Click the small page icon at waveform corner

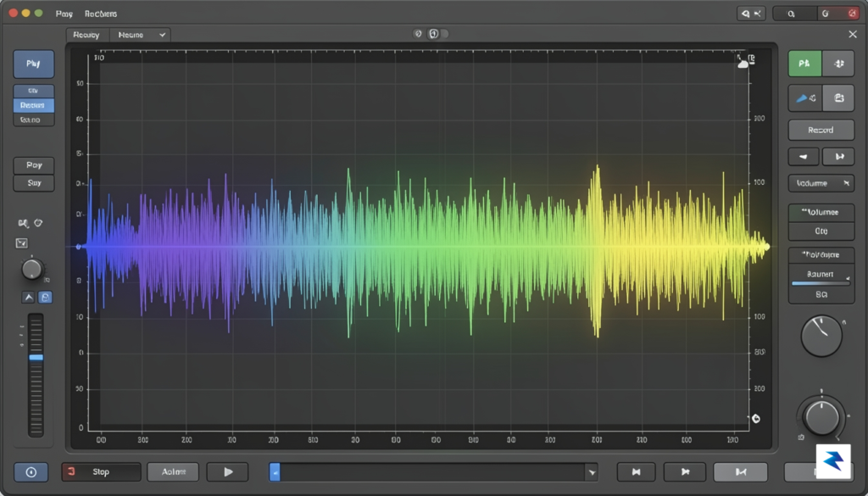[751, 59]
